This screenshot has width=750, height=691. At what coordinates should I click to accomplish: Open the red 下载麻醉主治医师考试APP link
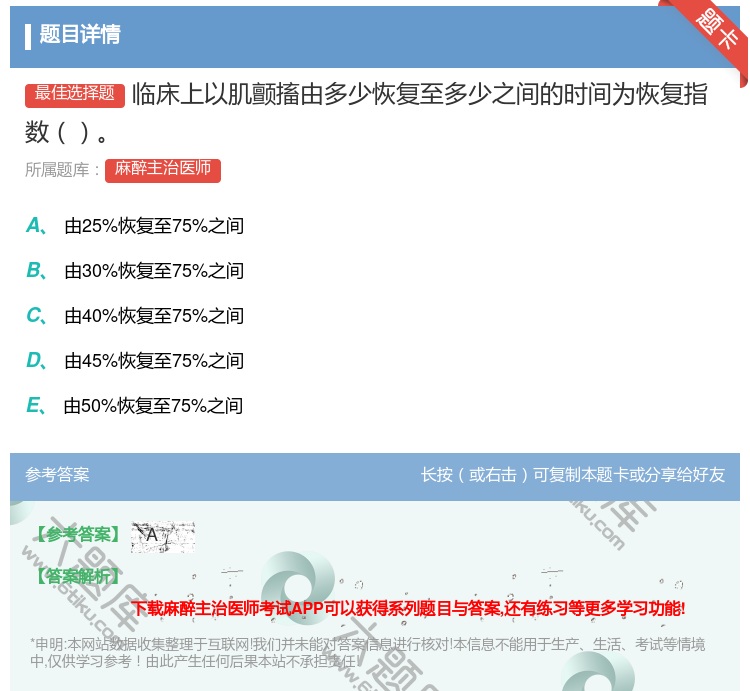[409, 608]
